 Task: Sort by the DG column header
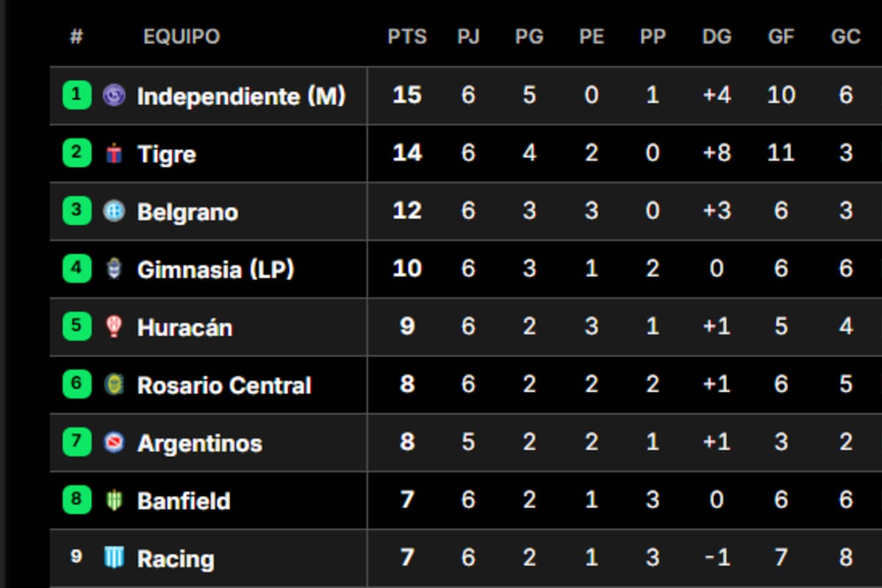(x=717, y=37)
